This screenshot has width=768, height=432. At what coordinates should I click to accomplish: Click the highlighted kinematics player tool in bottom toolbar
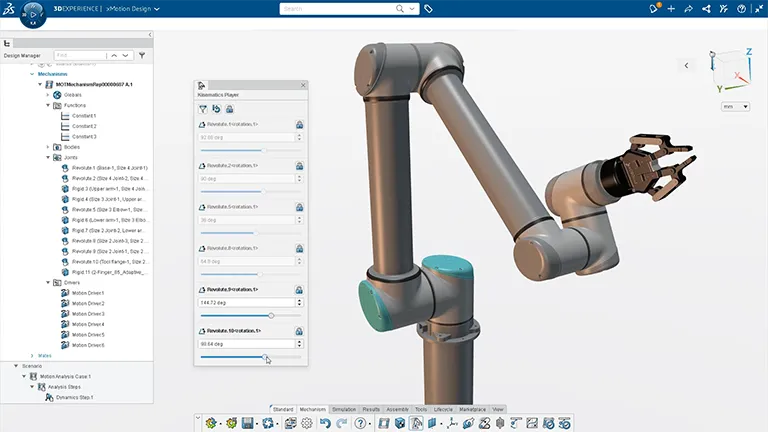tap(416, 423)
